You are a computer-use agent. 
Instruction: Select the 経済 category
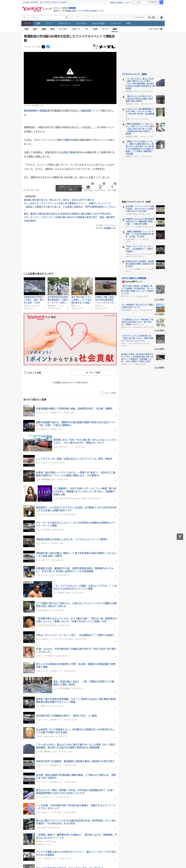[52, 29]
